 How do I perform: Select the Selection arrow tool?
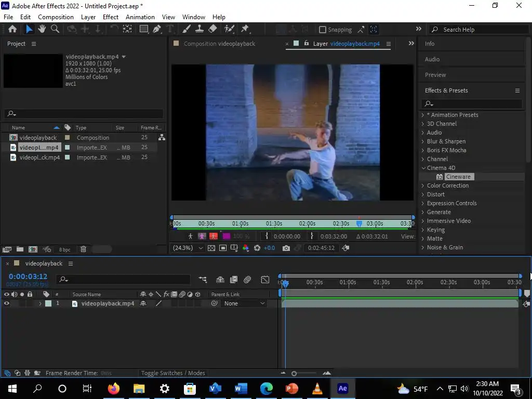[29, 29]
